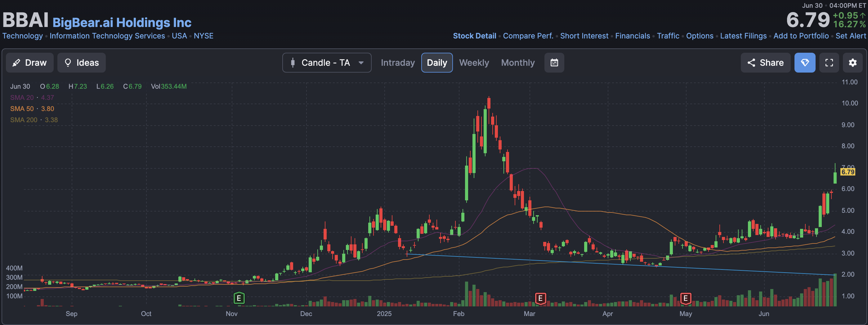This screenshot has height=325, width=868.
Task: Click the blue diamond premium icon
Action: click(805, 63)
